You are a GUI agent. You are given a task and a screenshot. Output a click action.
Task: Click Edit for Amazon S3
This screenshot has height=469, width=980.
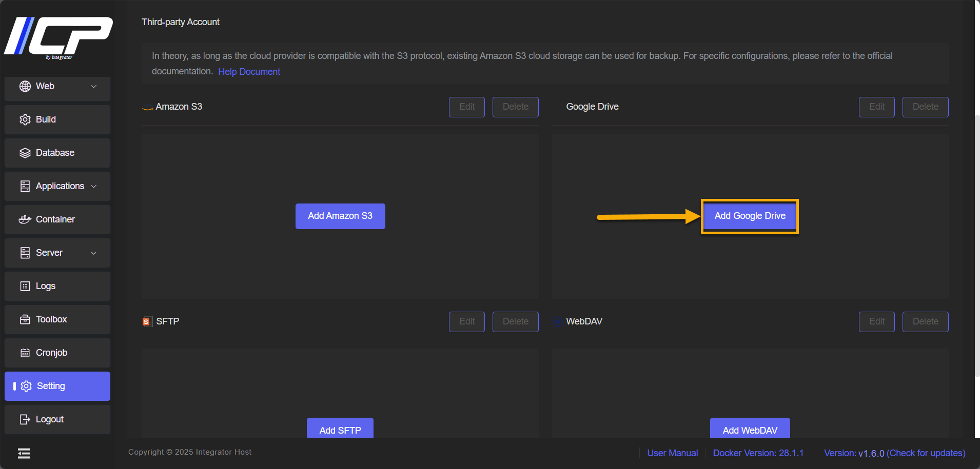pos(467,107)
